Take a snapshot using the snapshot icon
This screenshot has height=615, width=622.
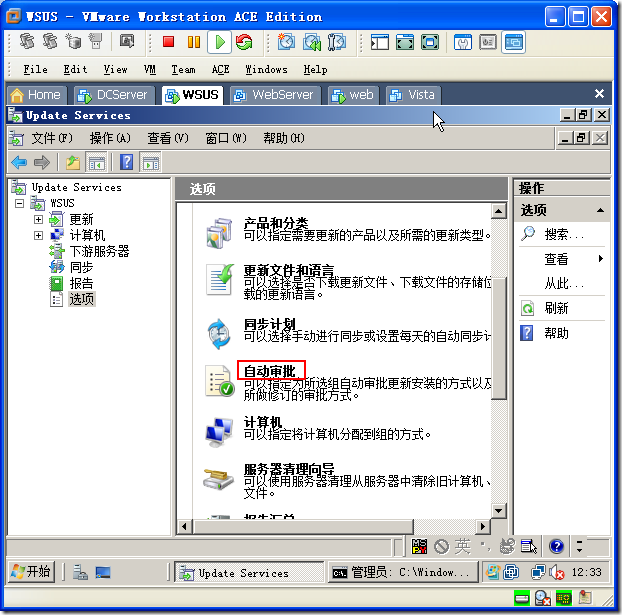click(x=286, y=42)
